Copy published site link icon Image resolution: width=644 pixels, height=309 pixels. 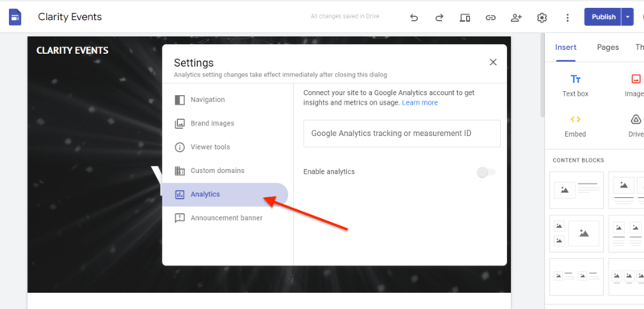point(490,18)
